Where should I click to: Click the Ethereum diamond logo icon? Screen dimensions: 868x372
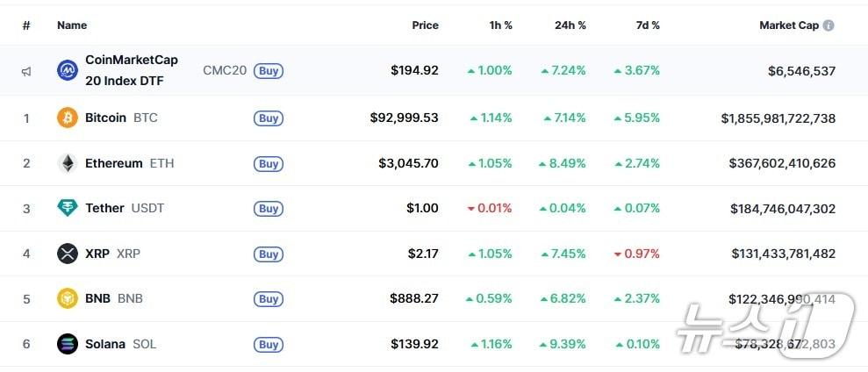click(68, 163)
